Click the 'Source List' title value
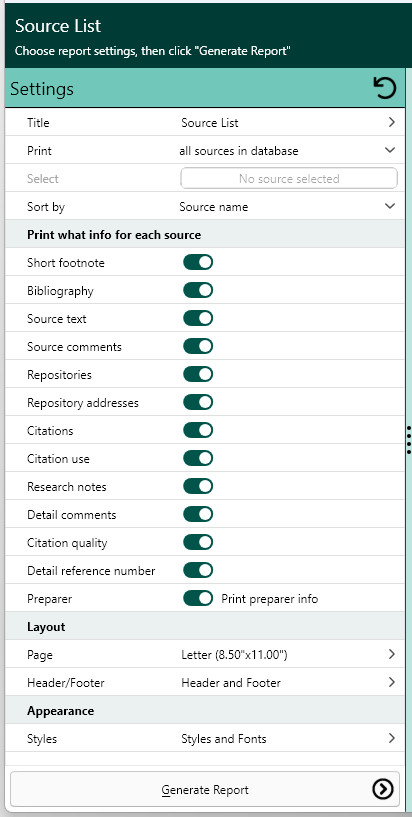Image resolution: width=412 pixels, height=817 pixels. (210, 123)
